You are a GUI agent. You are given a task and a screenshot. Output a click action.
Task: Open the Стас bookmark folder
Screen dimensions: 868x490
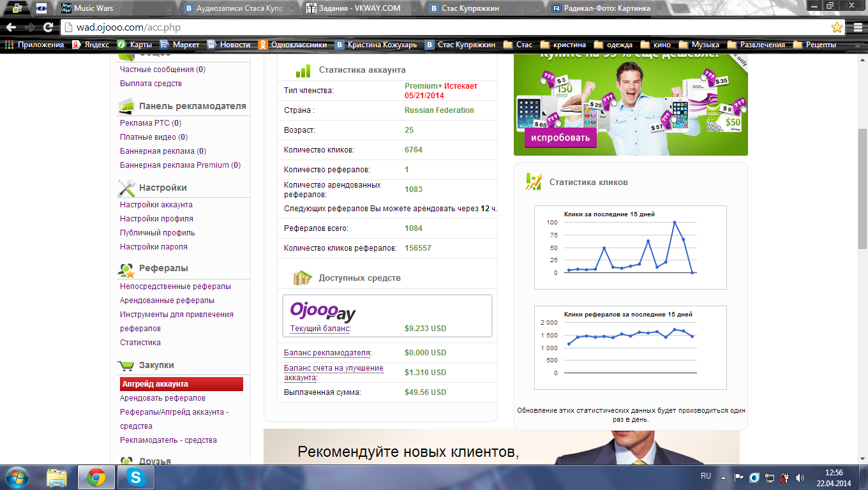click(518, 45)
